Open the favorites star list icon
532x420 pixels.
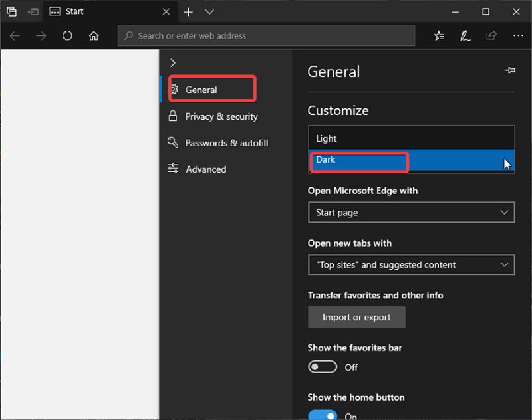coord(439,36)
